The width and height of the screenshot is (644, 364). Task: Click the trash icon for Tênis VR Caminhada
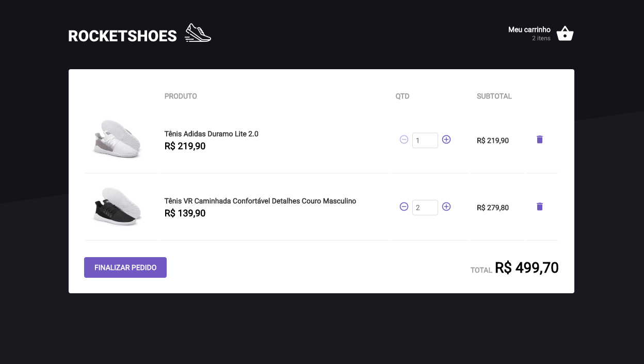(539, 207)
